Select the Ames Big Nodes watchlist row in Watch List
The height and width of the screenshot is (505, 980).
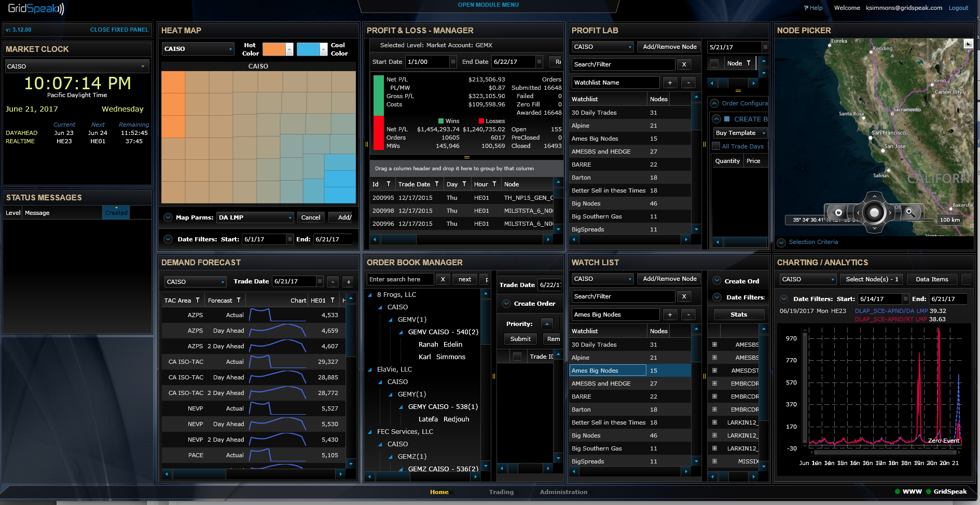click(x=630, y=371)
